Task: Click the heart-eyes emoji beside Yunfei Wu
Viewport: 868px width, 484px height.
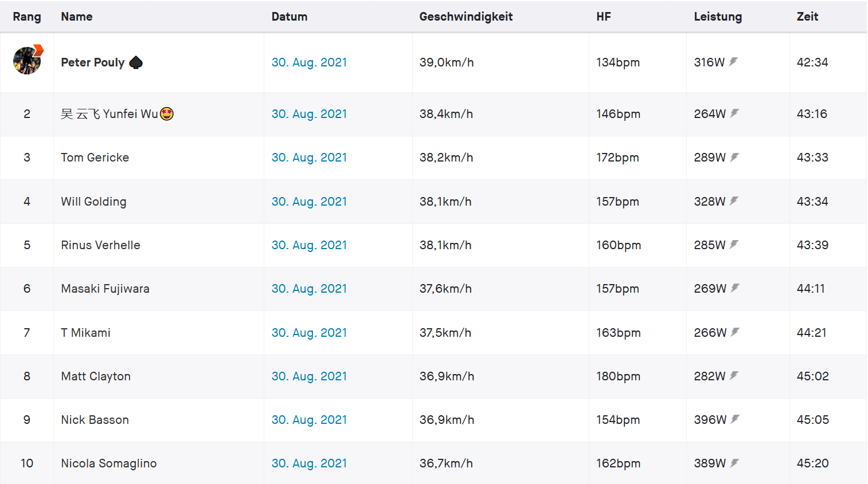Action: click(x=167, y=114)
